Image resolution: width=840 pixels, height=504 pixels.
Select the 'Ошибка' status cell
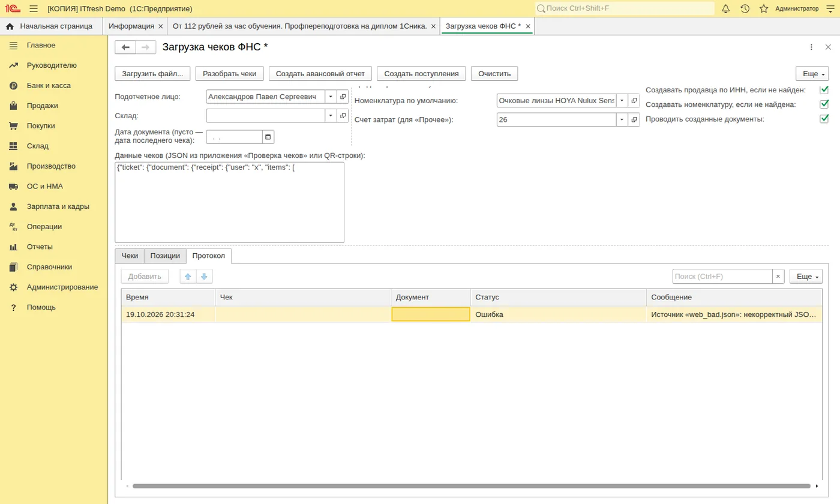pos(559,314)
